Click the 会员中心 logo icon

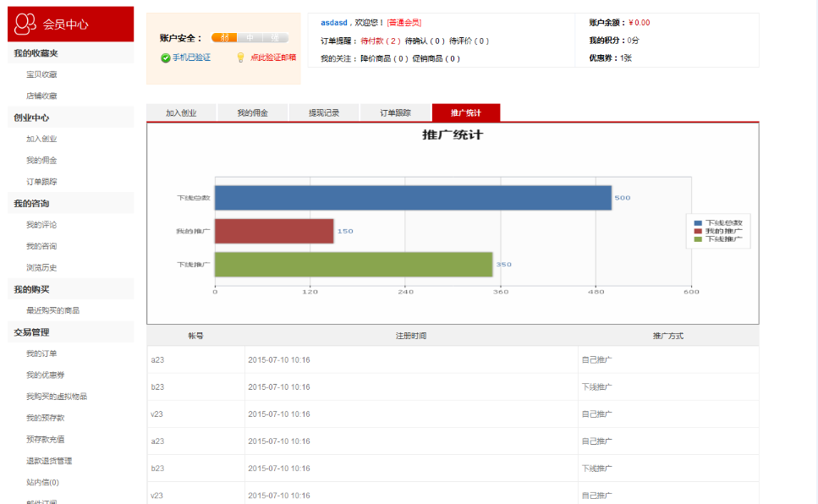coord(26,25)
